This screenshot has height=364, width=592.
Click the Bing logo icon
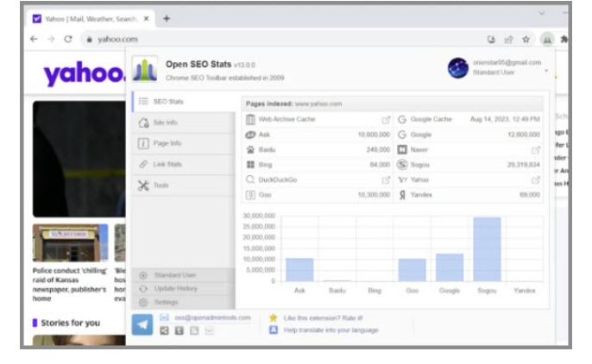pos(250,165)
